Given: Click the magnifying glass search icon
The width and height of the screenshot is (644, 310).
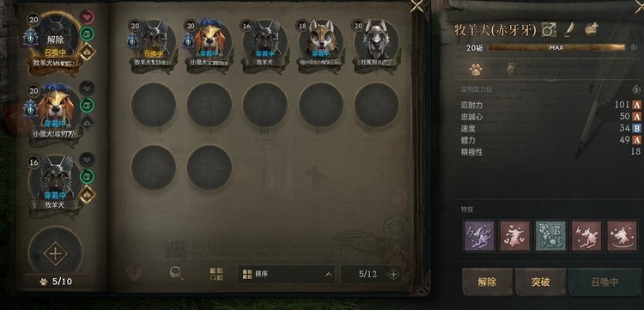Looking at the screenshot, I should click(x=176, y=273).
